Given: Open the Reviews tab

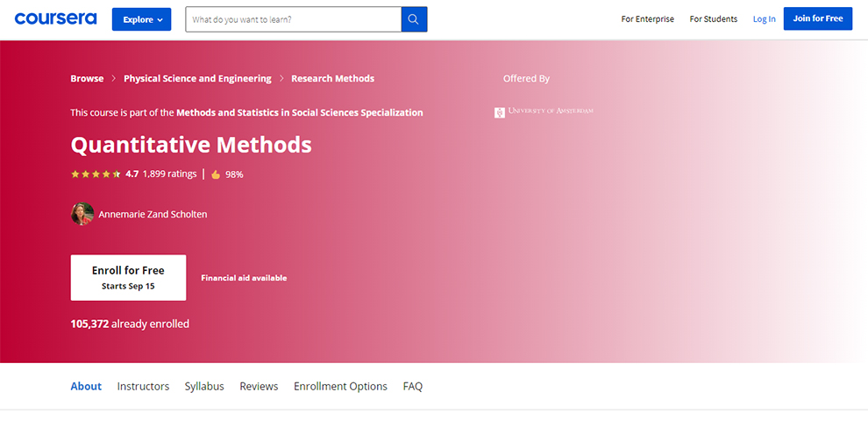Looking at the screenshot, I should (x=259, y=387).
